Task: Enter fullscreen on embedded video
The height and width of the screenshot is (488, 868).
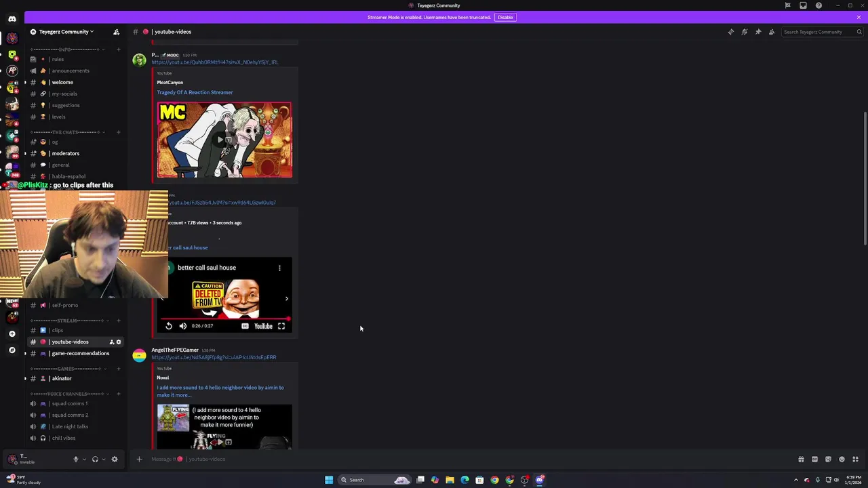Action: click(x=281, y=326)
